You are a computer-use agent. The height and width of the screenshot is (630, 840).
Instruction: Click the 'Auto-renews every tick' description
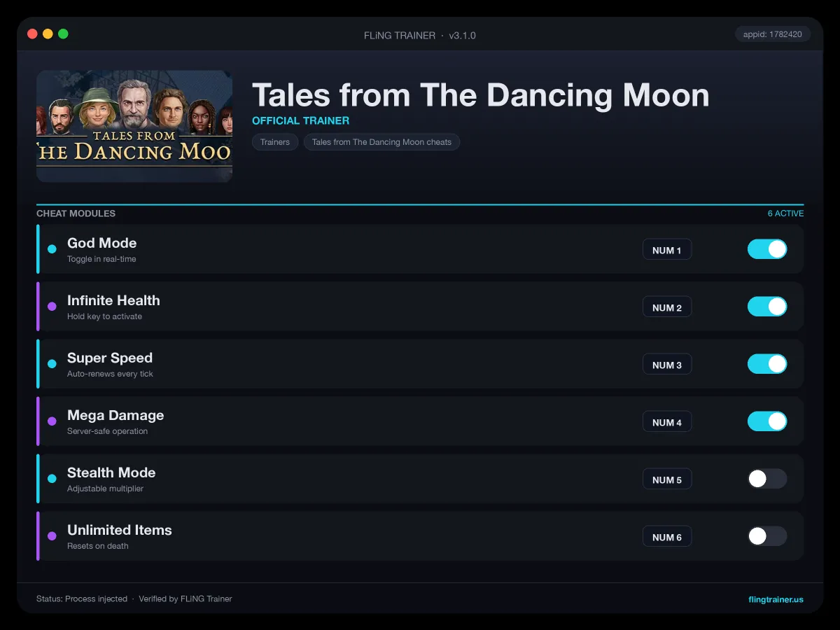click(110, 374)
